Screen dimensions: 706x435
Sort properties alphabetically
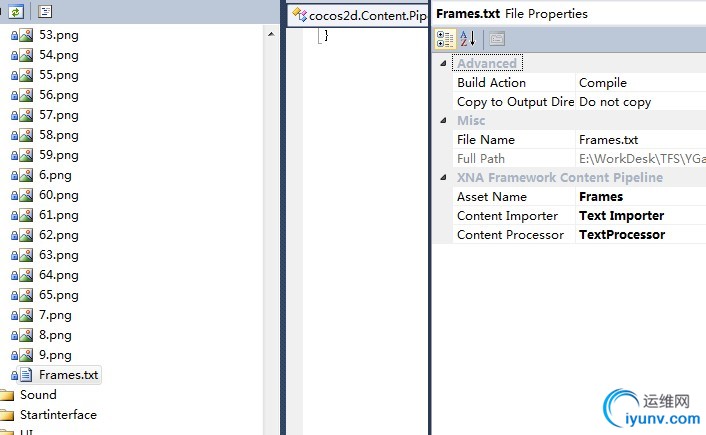[x=468, y=39]
